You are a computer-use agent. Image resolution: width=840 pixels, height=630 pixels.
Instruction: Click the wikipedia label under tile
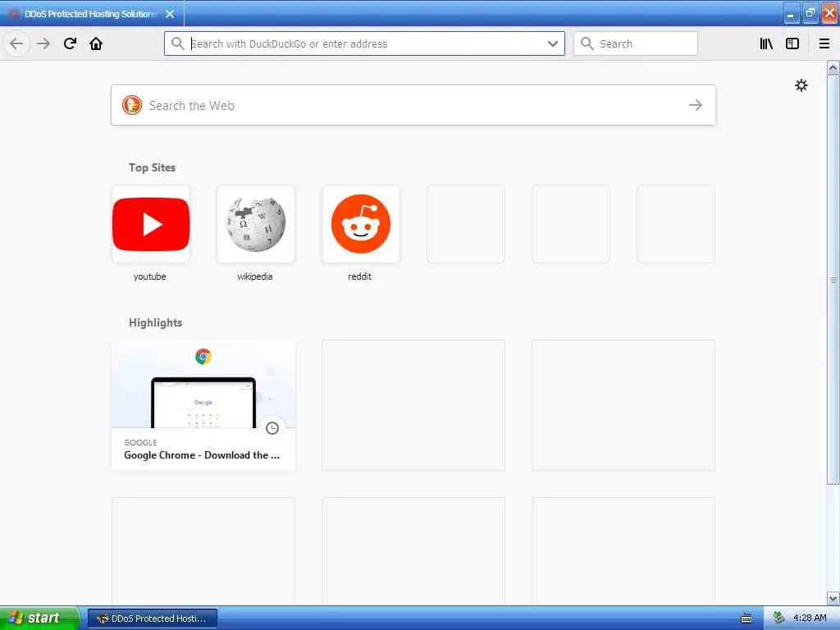click(254, 276)
